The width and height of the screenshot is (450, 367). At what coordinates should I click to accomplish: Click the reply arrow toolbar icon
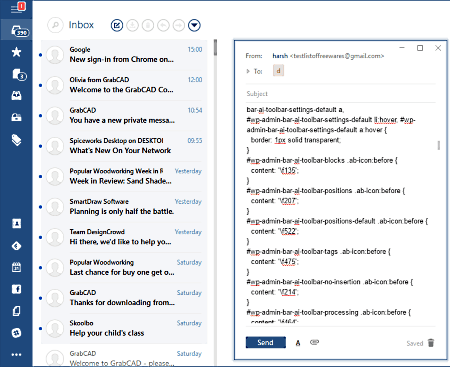(163, 25)
